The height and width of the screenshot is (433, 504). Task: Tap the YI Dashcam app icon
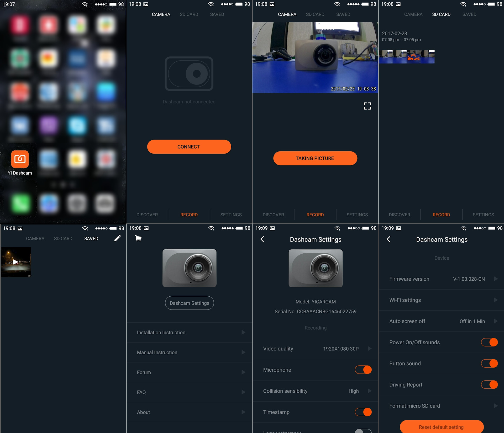tap(20, 158)
